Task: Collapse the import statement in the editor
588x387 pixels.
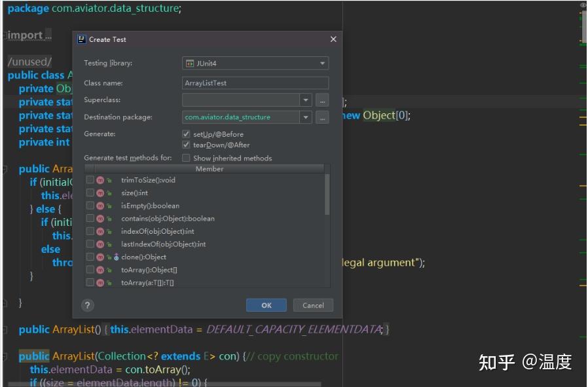Action: (5, 35)
